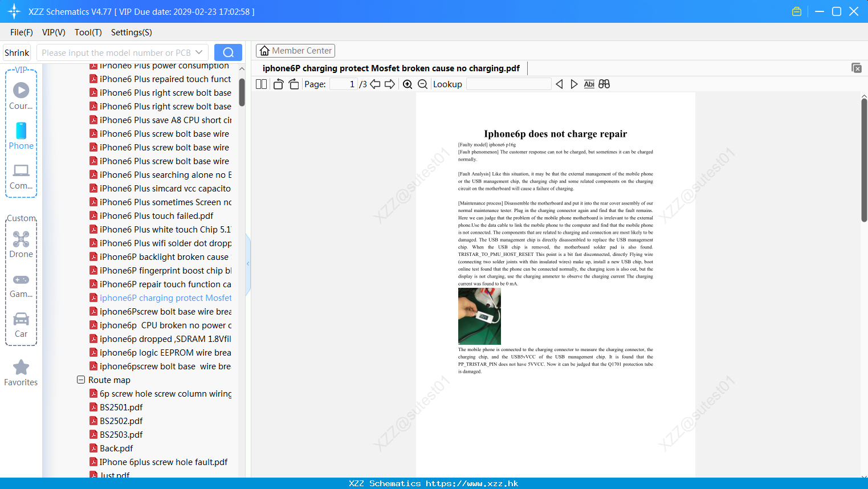Open iPhone6 Plus repaired touch funct file
Screen dimensions: 868x489
tap(160, 79)
